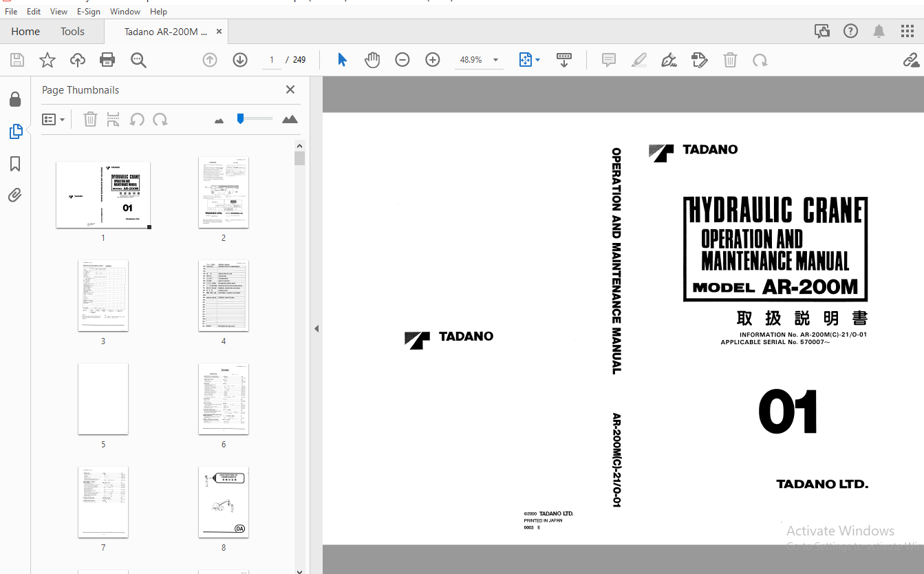The height and width of the screenshot is (574, 924).
Task: Open the share screen chat icon
Action: pos(822,31)
